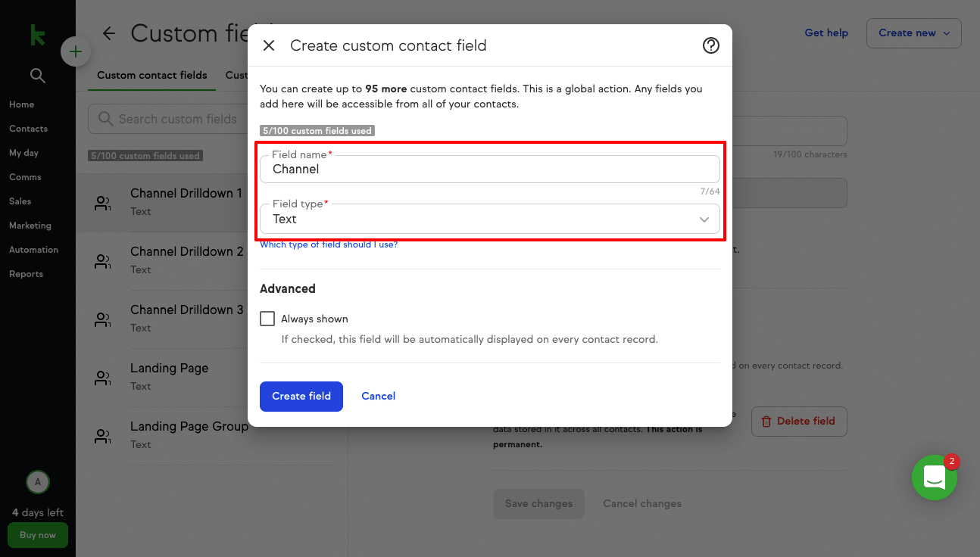Open 'Which type of field should I use?' link

(x=329, y=244)
